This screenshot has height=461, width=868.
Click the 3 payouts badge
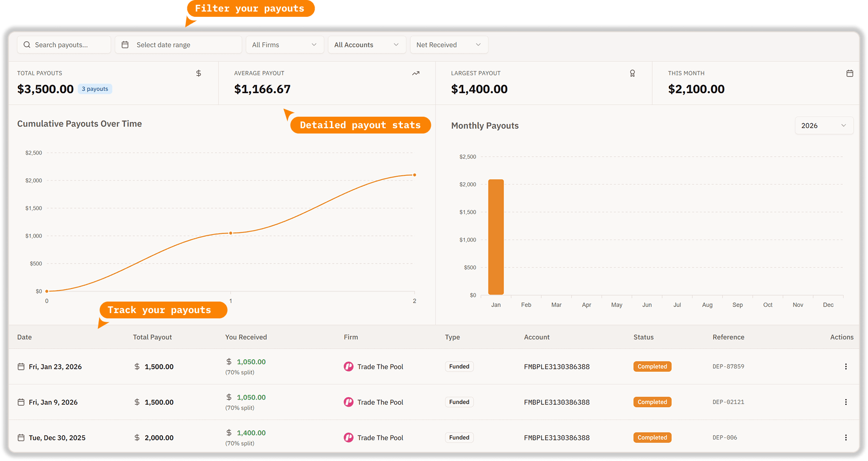click(x=95, y=89)
